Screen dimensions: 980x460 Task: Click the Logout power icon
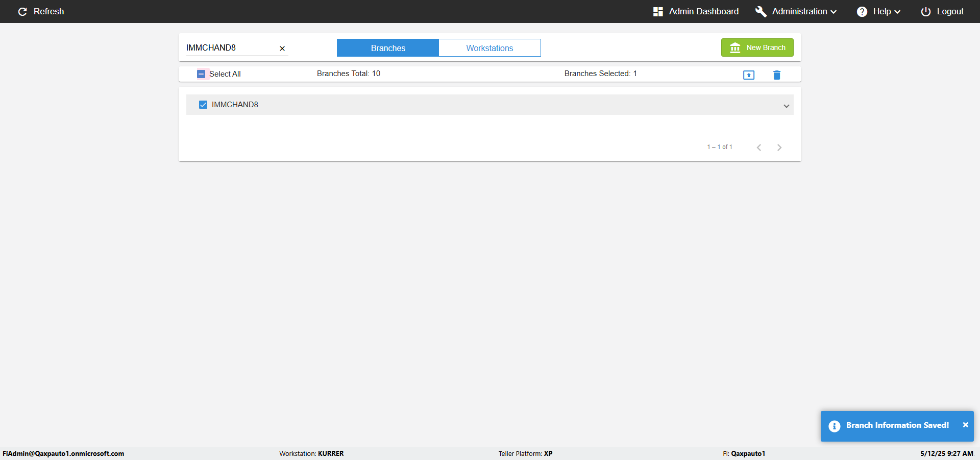coord(926,11)
